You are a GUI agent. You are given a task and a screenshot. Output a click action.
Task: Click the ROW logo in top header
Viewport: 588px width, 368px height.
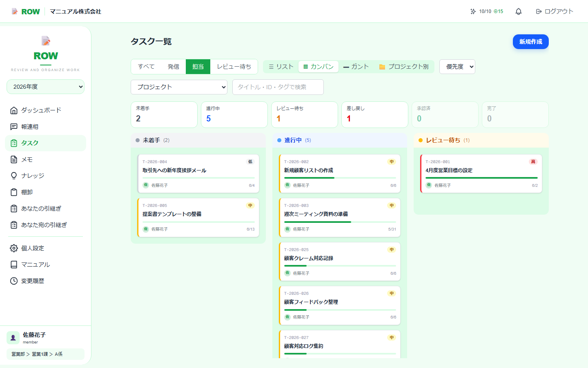pos(26,11)
